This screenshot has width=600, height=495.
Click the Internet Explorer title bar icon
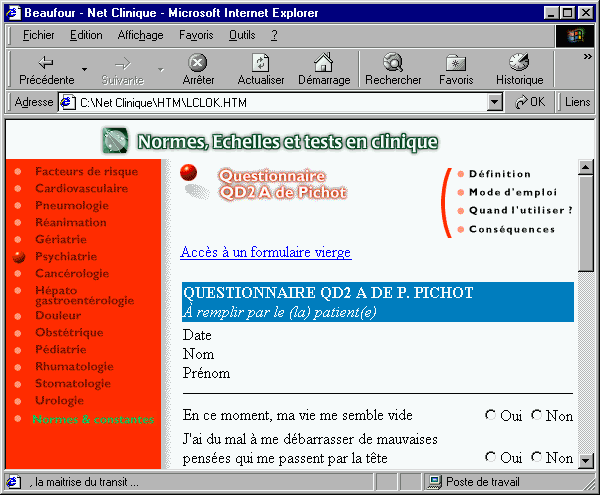pyautogui.click(x=13, y=13)
